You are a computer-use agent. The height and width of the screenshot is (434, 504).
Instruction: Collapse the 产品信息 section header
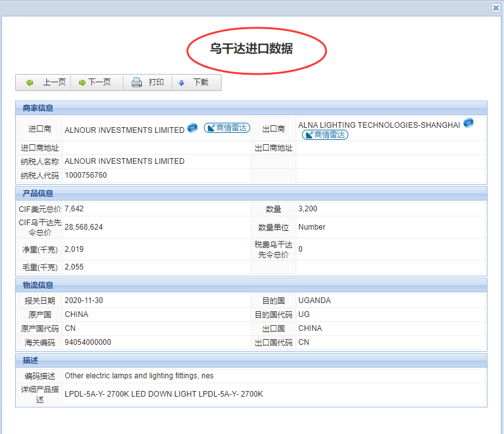tap(38, 193)
